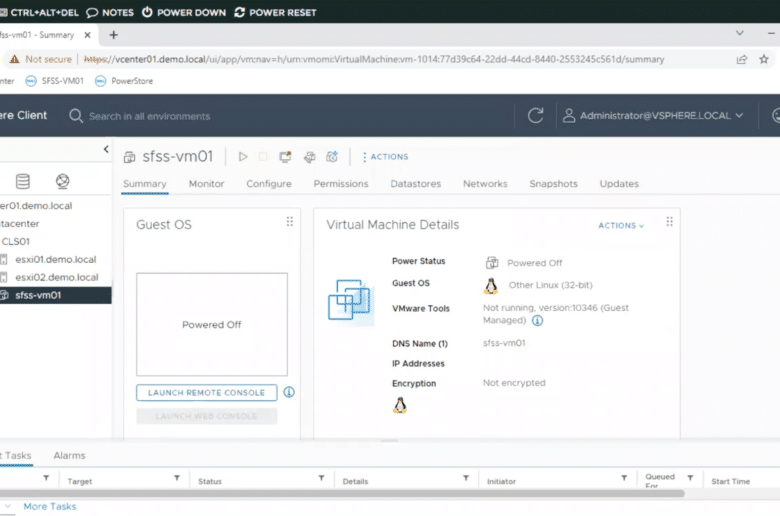Open the SFSS-VM01 bookmark

point(55,81)
